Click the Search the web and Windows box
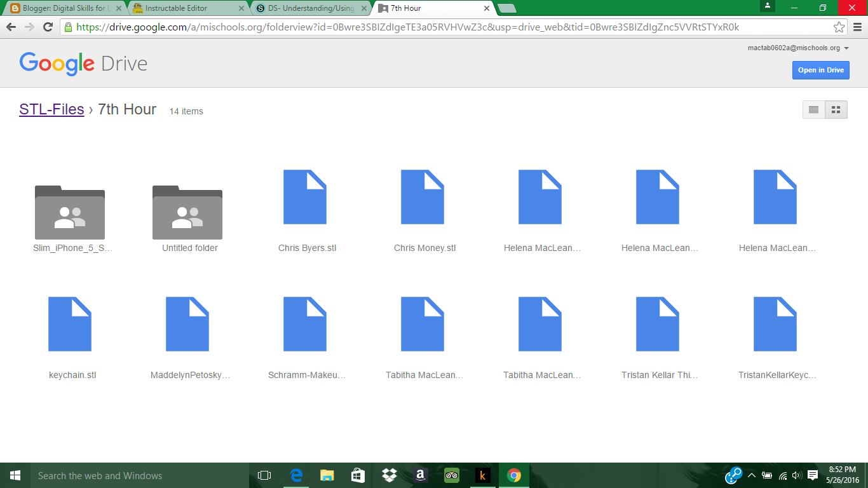 (140, 475)
